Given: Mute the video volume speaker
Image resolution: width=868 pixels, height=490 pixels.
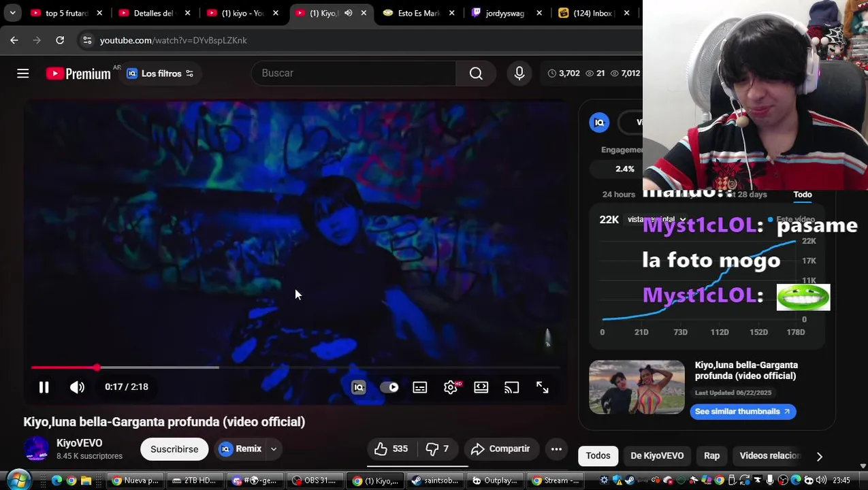Looking at the screenshot, I should 77,387.
